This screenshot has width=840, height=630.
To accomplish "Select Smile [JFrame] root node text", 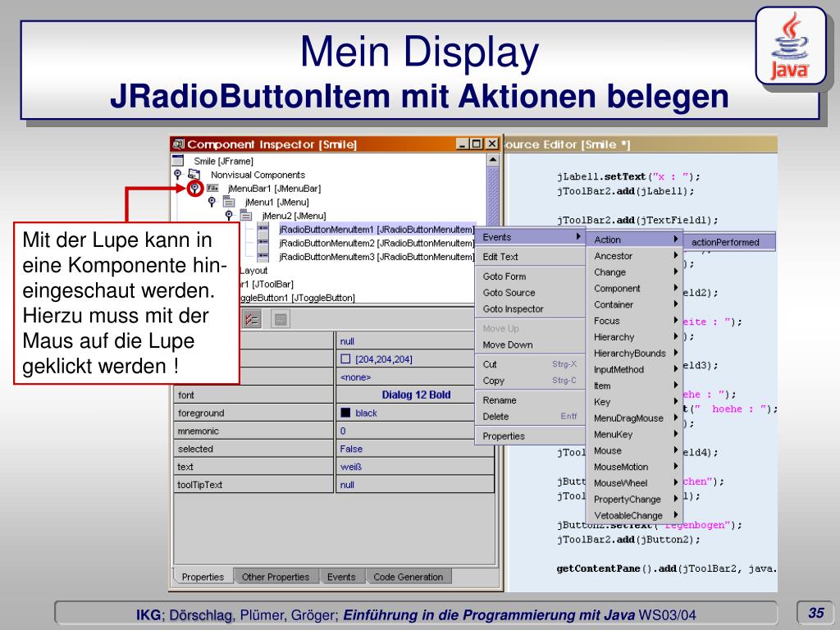I will point(223,161).
